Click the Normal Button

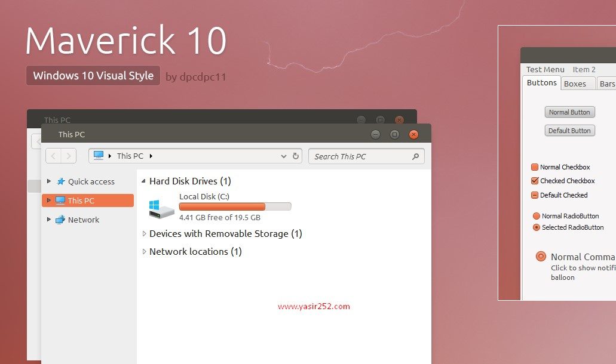(x=569, y=112)
